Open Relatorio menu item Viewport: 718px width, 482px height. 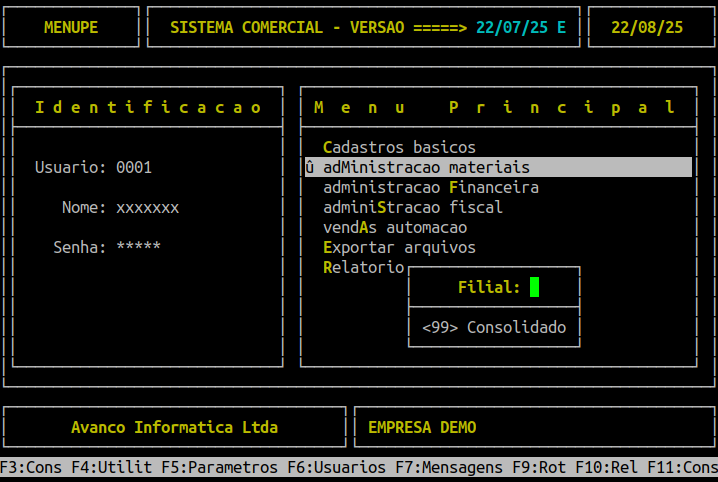364,267
